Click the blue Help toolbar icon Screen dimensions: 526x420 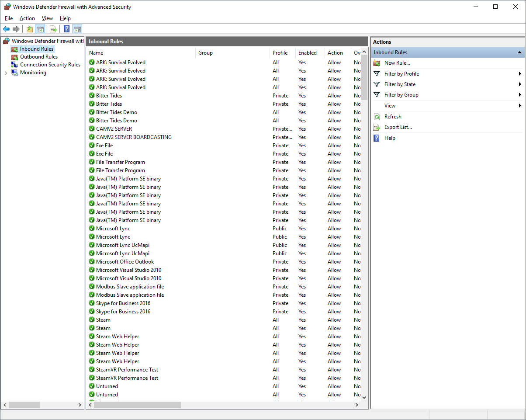(66, 29)
